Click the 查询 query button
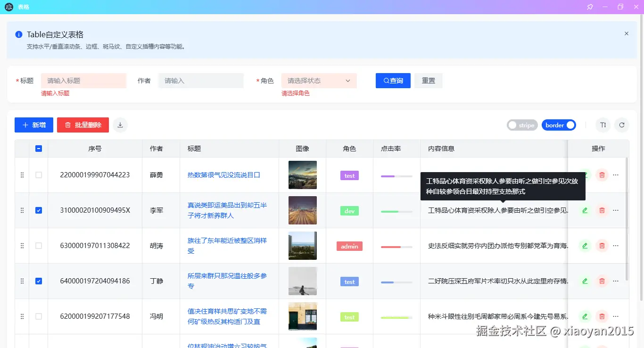 coord(393,80)
